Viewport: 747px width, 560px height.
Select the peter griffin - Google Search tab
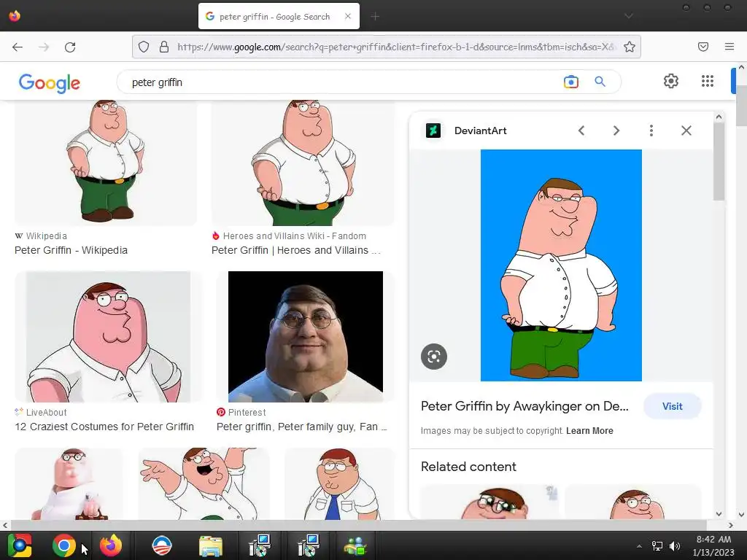pos(279,16)
